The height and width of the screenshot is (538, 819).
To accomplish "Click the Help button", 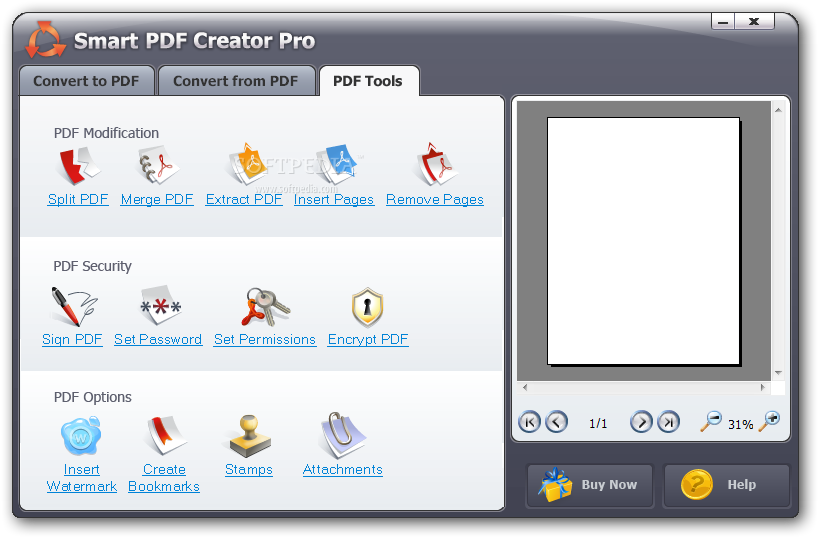I will [x=727, y=485].
